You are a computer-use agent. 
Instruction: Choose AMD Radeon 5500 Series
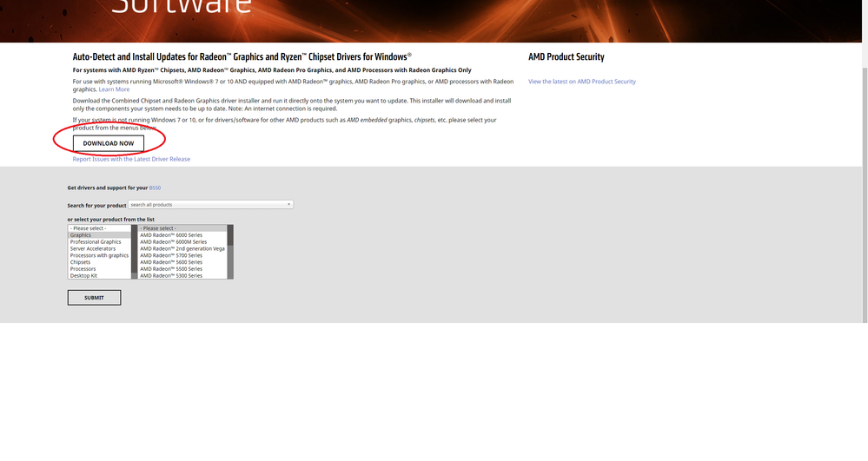(182, 269)
